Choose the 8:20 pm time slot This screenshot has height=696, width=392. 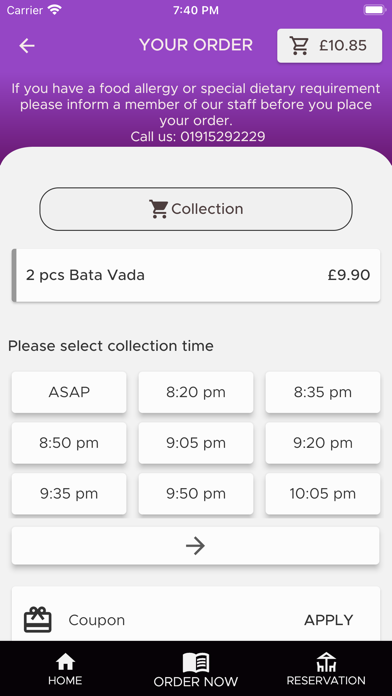pos(196,392)
